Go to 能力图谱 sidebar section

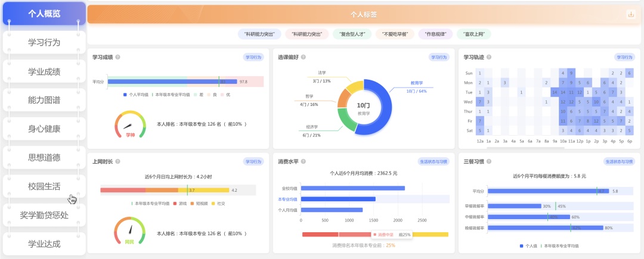pyautogui.click(x=44, y=100)
